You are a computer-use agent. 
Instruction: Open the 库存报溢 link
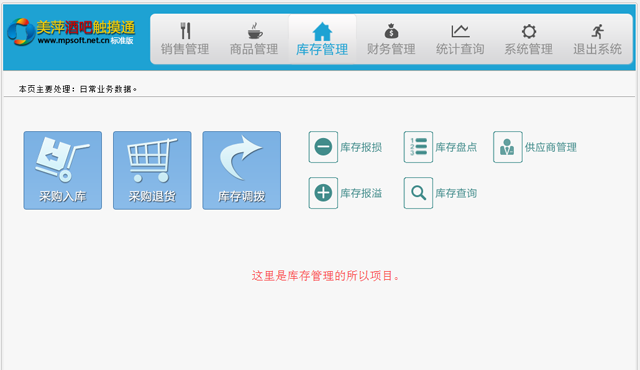361,193
